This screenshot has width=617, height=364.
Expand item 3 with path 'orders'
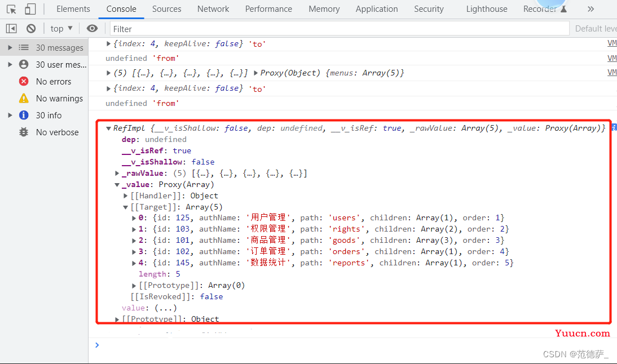point(134,252)
